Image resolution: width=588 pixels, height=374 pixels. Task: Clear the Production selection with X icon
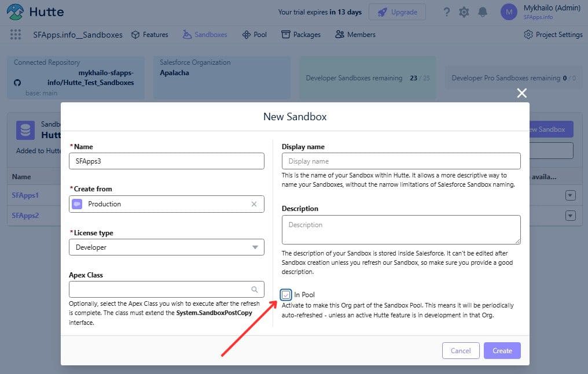pos(254,204)
